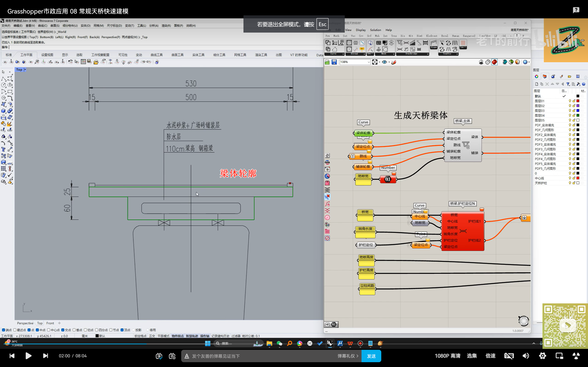The height and width of the screenshot is (367, 588).
Task: Select the shaded red preview mode icon
Action: point(494,62)
